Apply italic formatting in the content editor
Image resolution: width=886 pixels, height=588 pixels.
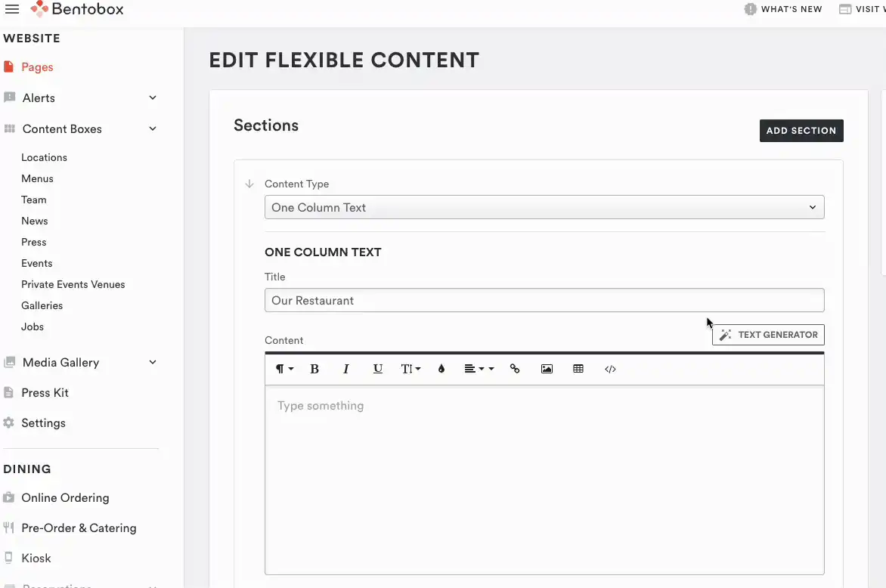(346, 369)
